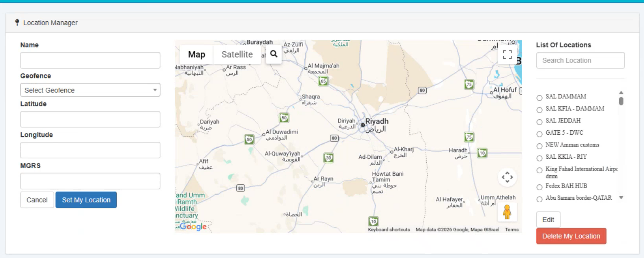
Task: Click highway 65 shield near Al Majma'ah
Action: pyautogui.click(x=323, y=81)
